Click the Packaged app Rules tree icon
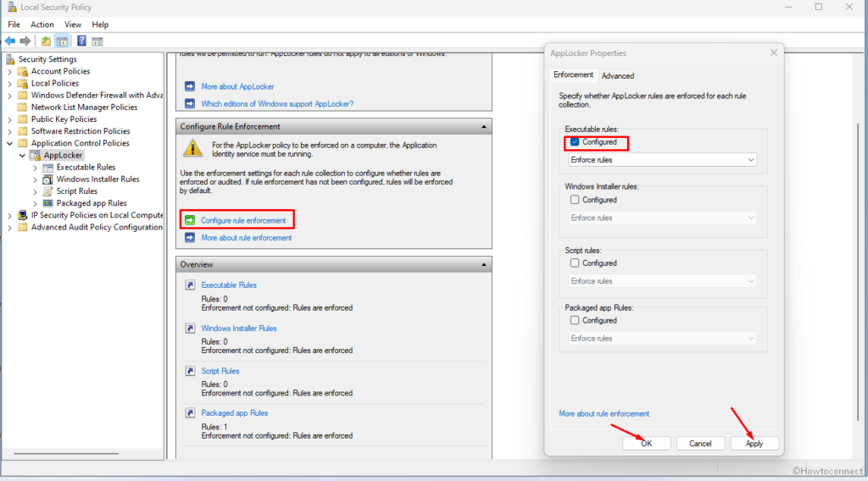This screenshot has width=868, height=481. pyautogui.click(x=48, y=203)
